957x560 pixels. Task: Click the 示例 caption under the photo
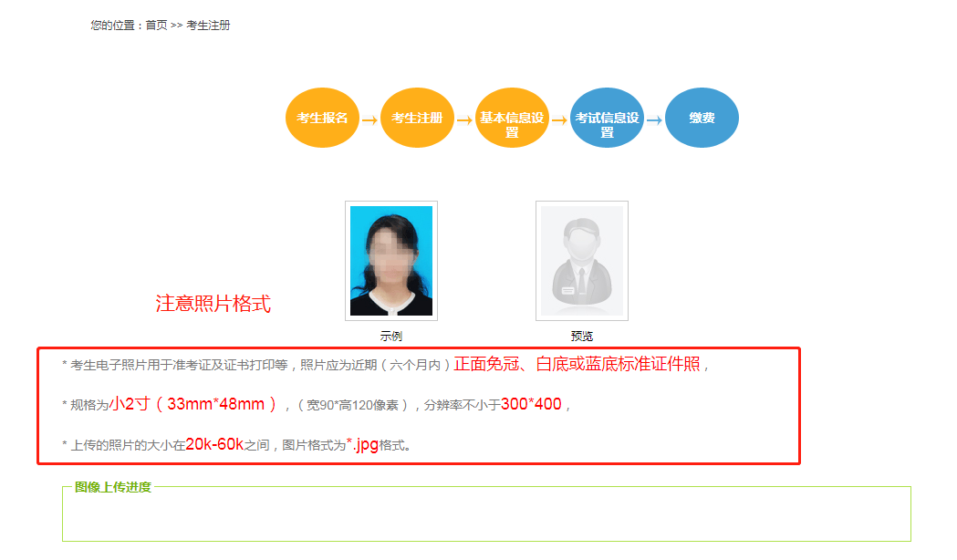391,337
